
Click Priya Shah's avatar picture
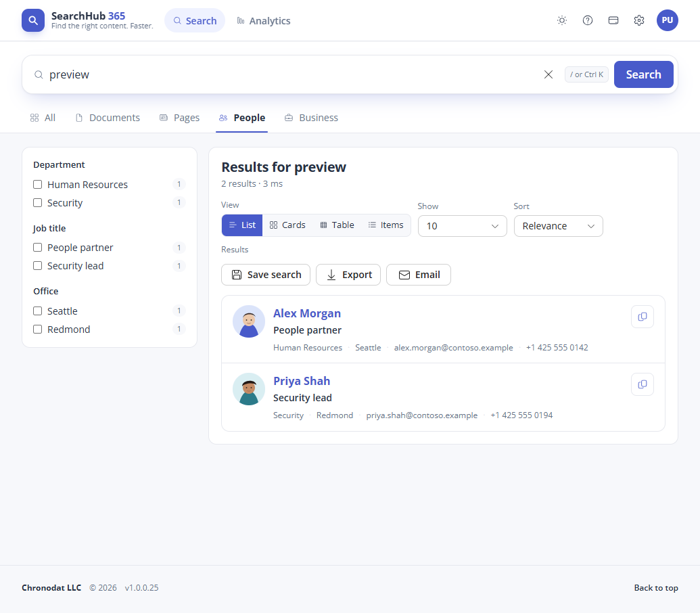pos(249,389)
